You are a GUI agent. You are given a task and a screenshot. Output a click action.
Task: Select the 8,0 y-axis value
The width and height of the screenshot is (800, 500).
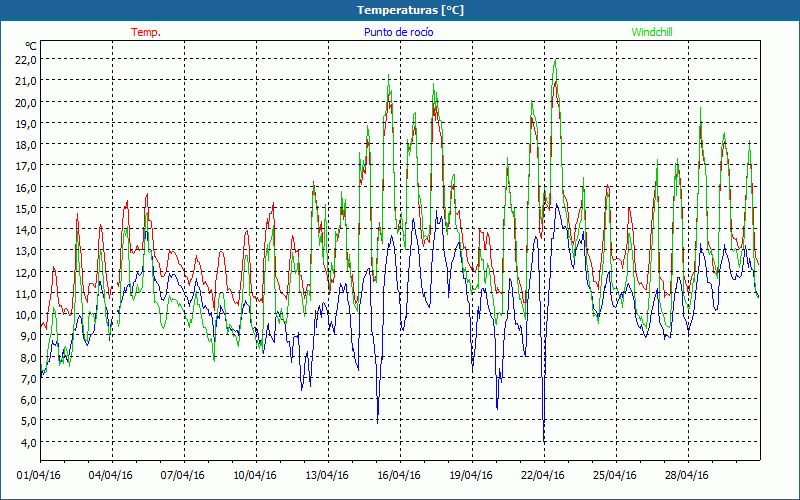click(29, 357)
